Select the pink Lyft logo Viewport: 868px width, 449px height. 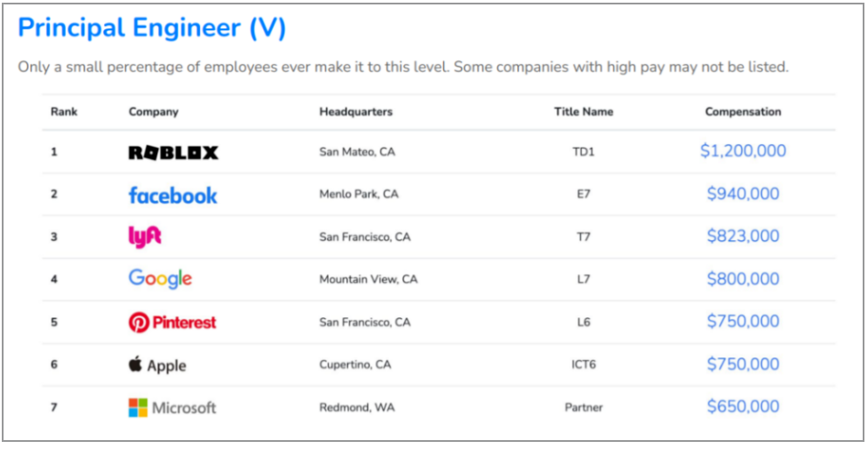coord(145,237)
